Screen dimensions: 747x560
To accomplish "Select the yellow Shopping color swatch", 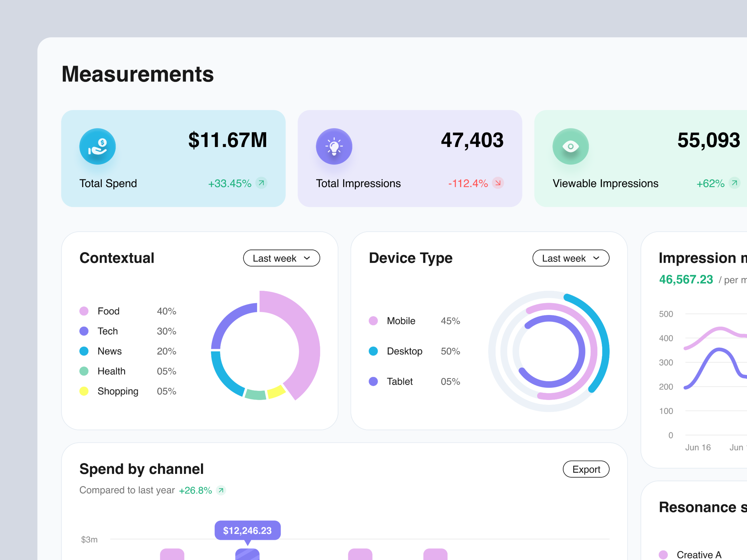I will 84,391.
